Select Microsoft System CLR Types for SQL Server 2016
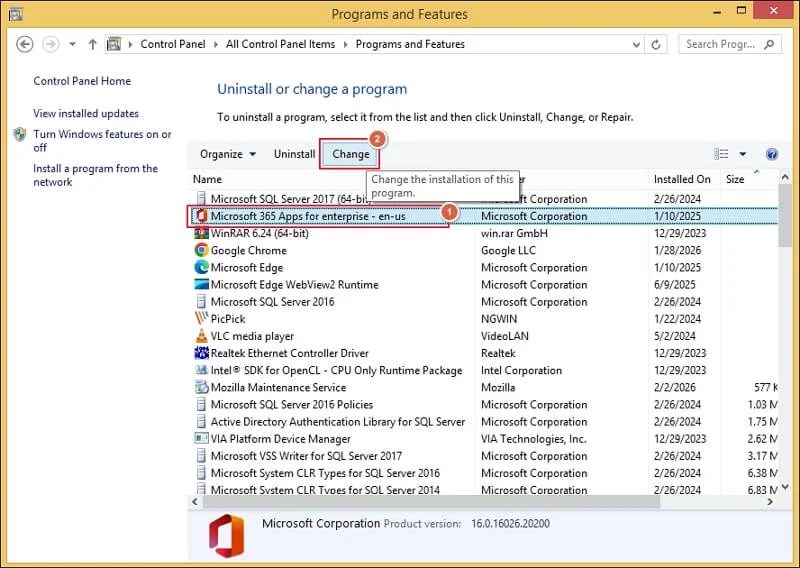 click(325, 473)
